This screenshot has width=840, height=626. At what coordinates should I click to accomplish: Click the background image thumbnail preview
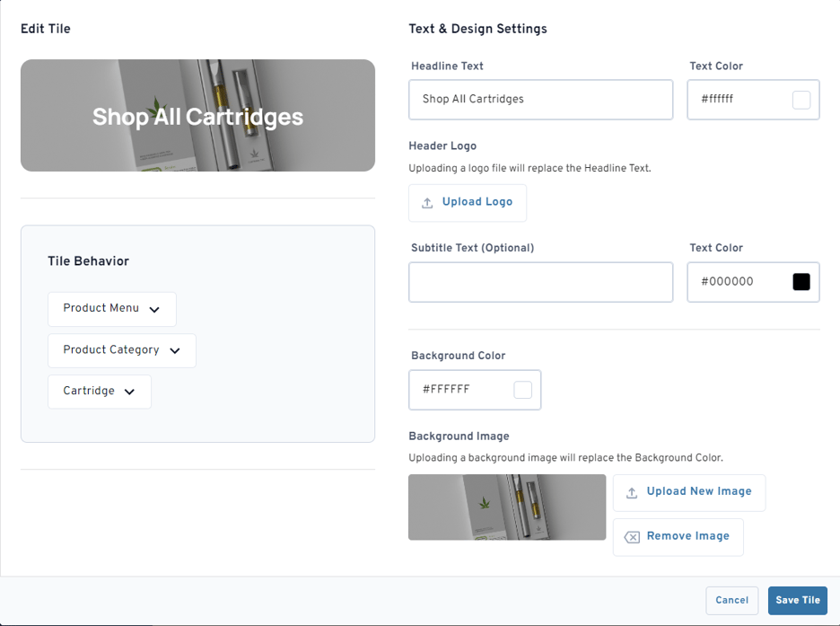(507, 507)
